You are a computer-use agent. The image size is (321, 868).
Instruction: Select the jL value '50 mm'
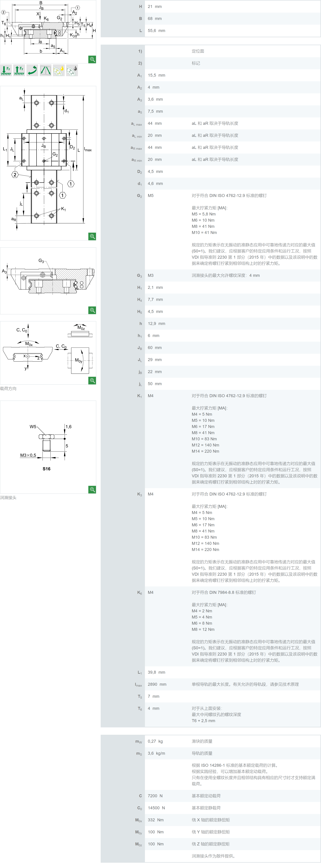click(x=155, y=384)
